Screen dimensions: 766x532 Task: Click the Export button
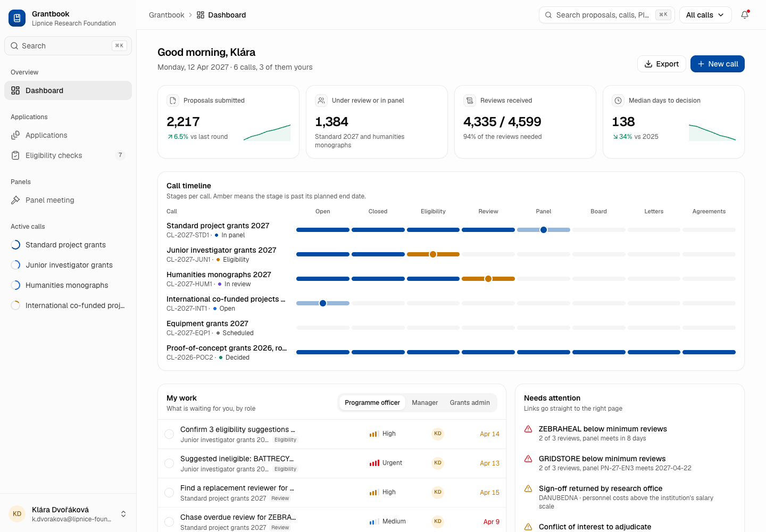[662, 64]
